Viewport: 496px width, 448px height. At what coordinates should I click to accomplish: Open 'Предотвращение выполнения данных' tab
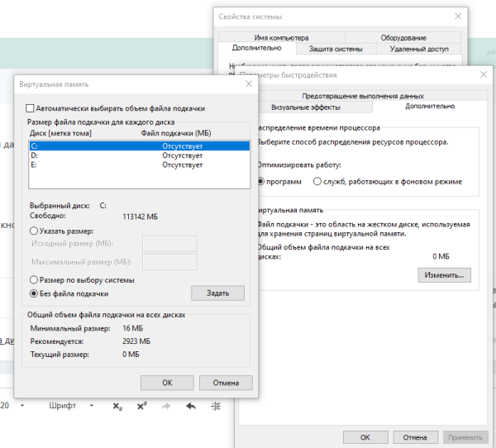(363, 96)
